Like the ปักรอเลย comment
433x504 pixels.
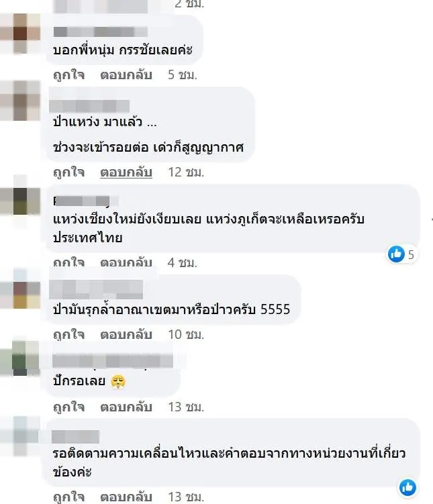pos(68,407)
